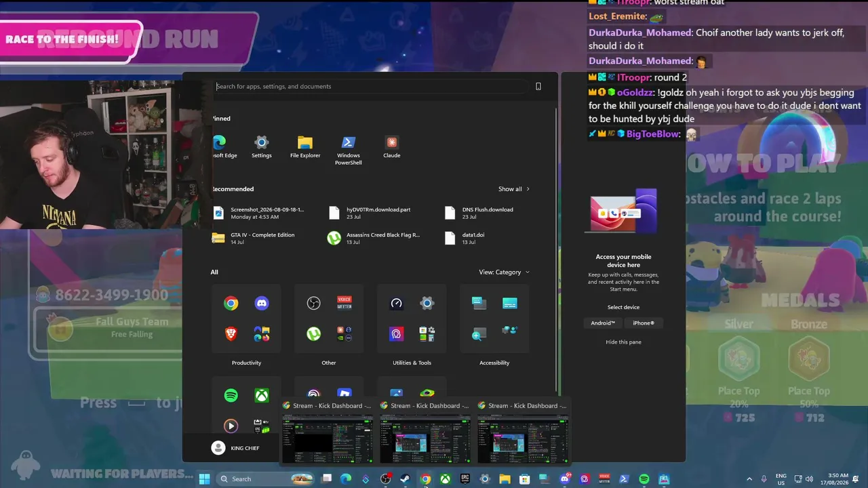The image size is (868, 488).
Task: Open Brave browser in Productivity group
Action: (x=231, y=333)
